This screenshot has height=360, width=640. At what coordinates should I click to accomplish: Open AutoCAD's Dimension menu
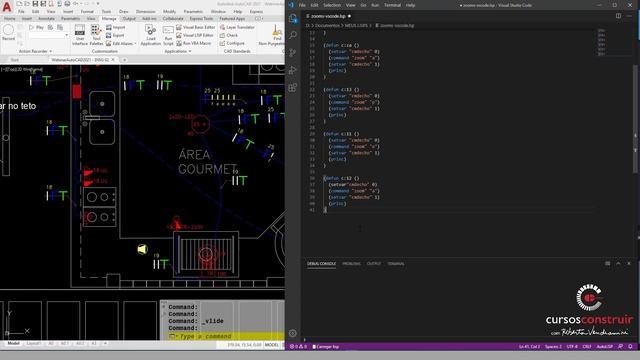click(x=145, y=12)
